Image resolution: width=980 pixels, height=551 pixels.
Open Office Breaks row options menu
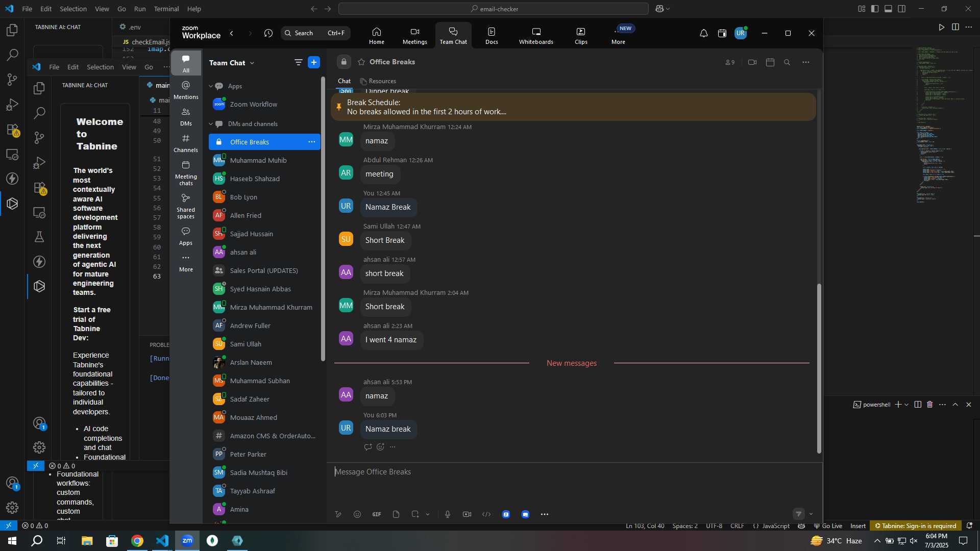(x=312, y=142)
